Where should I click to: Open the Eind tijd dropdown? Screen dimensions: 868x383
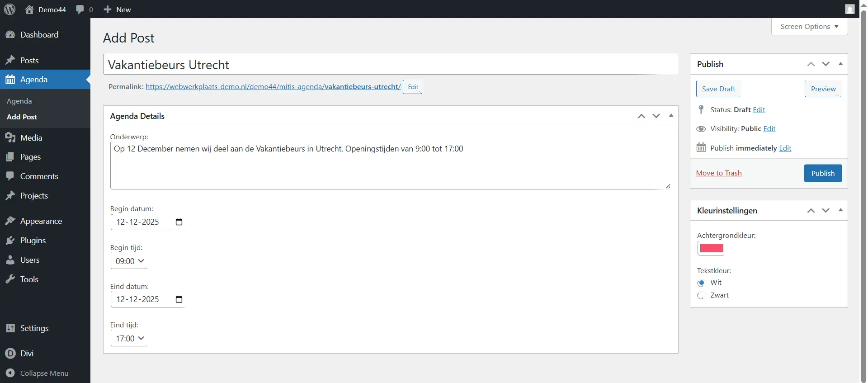pyautogui.click(x=129, y=339)
